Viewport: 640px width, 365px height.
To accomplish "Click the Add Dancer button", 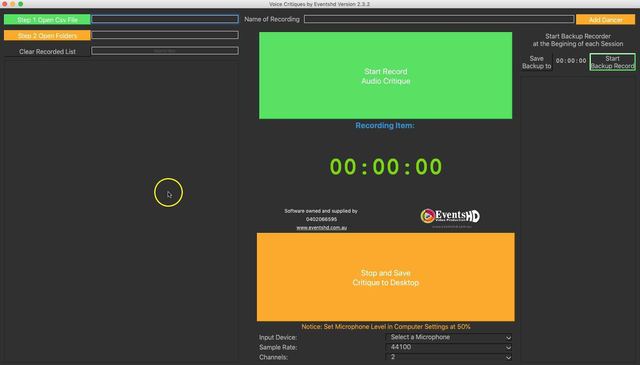I will [605, 20].
